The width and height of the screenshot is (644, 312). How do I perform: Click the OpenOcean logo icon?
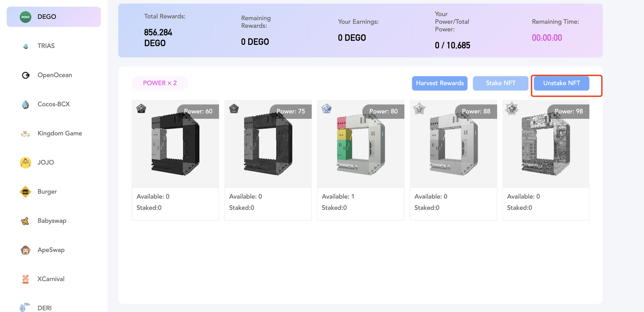coord(25,75)
